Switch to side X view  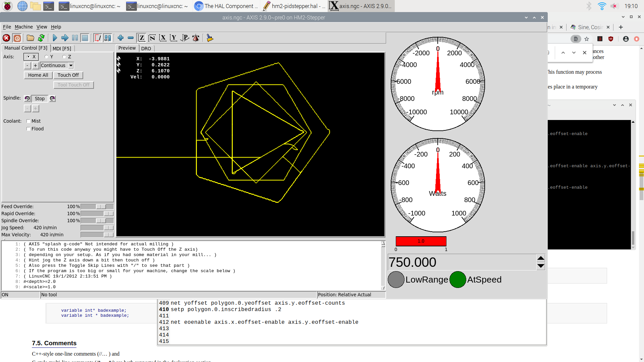tap(163, 38)
